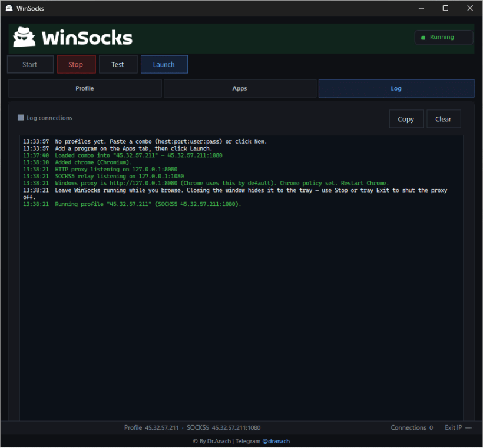This screenshot has height=448, width=483.
Task: Select the Log tab
Action: tap(396, 88)
